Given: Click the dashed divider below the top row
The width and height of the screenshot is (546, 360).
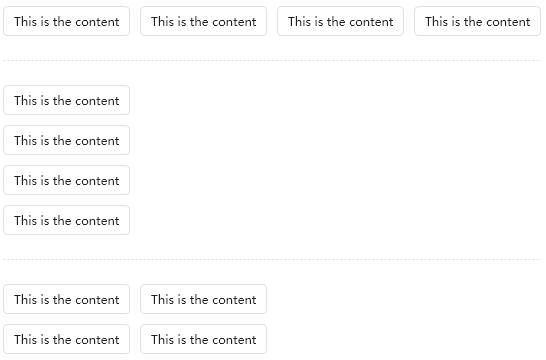Looking at the screenshot, I should (272, 61).
